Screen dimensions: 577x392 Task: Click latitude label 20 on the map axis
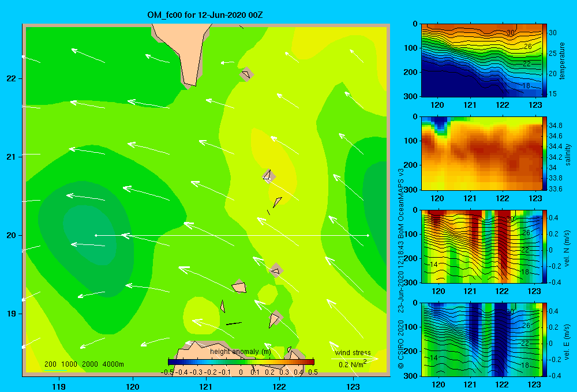(12, 235)
